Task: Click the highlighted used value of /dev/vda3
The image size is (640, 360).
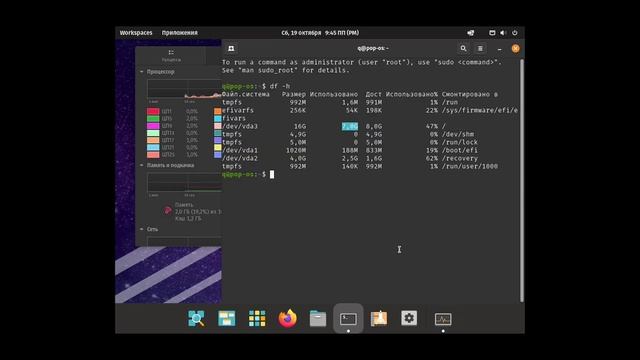Action: (350, 127)
